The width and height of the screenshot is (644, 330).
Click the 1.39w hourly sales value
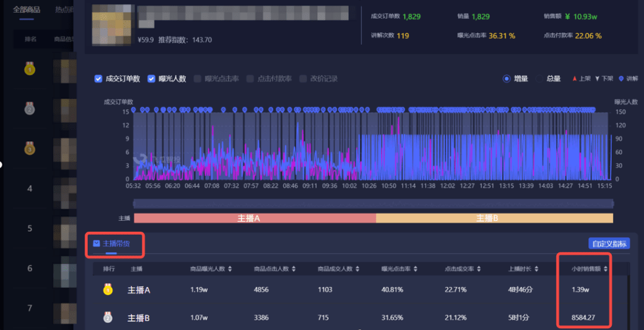581,289
